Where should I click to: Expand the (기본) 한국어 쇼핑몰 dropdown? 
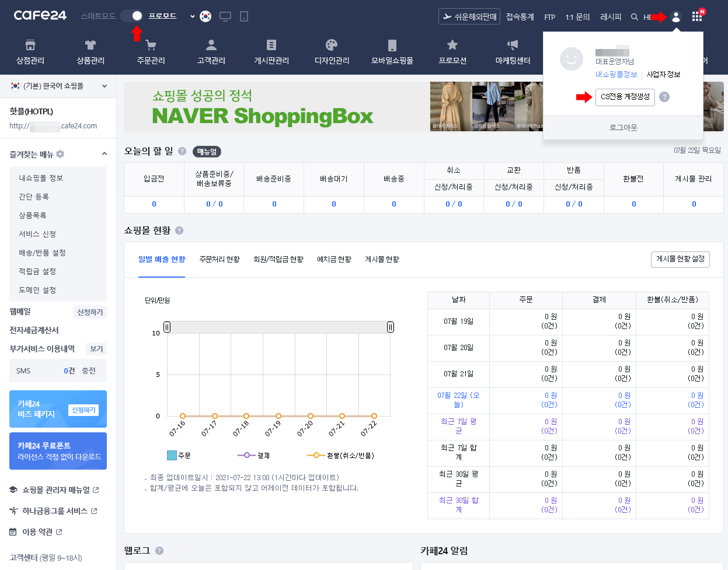pyautogui.click(x=58, y=86)
